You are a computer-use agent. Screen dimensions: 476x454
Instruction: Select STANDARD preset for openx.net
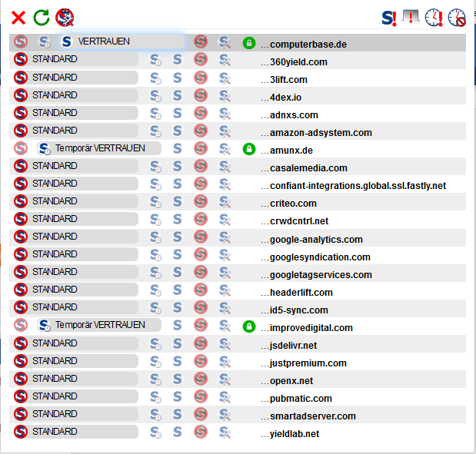coord(76,379)
